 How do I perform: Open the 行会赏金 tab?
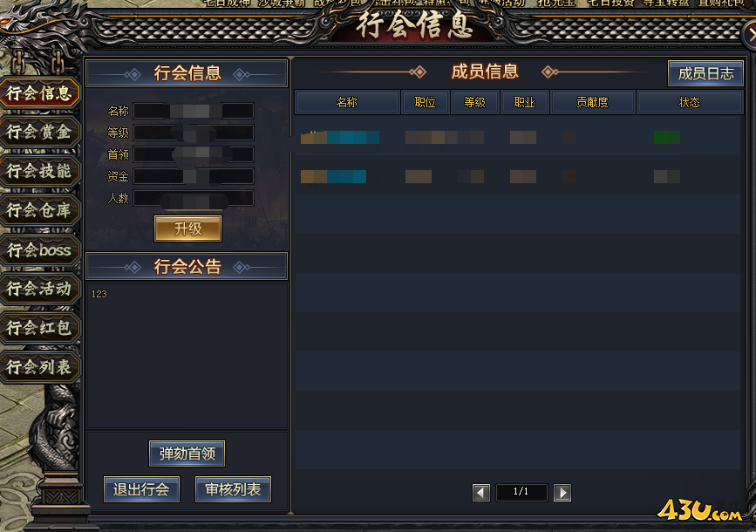[40, 132]
